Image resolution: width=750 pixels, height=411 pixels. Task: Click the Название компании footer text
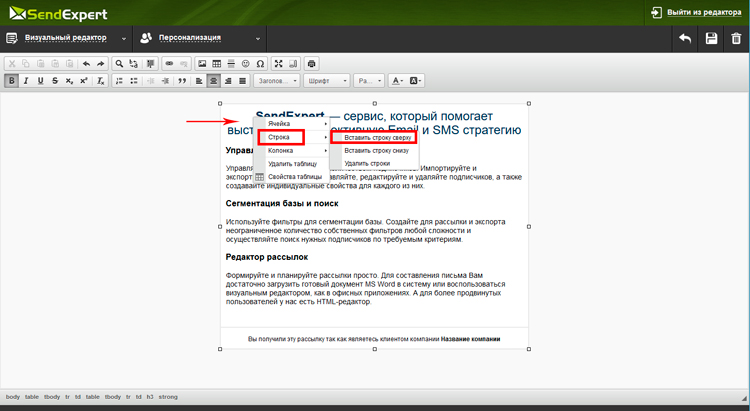pos(470,339)
